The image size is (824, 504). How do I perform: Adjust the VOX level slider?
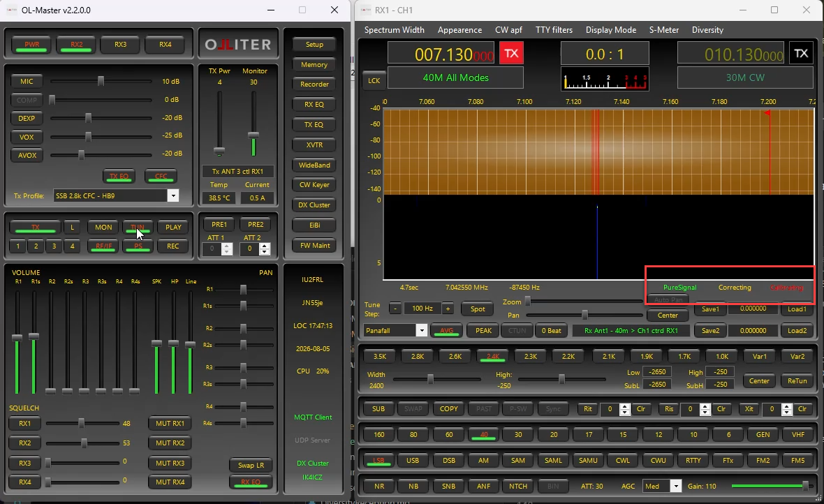88,137
